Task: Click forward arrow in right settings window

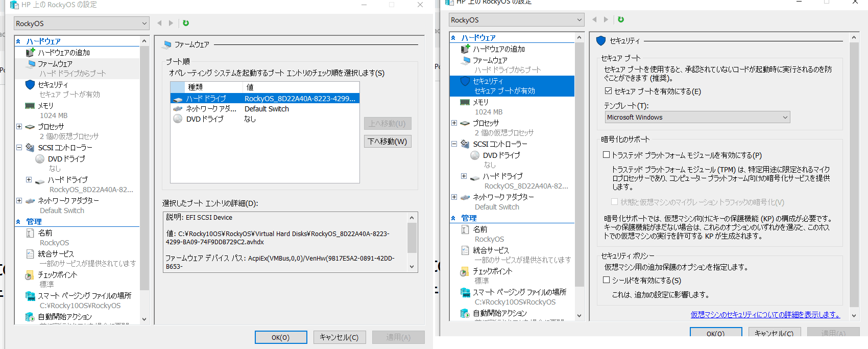Action: (606, 19)
